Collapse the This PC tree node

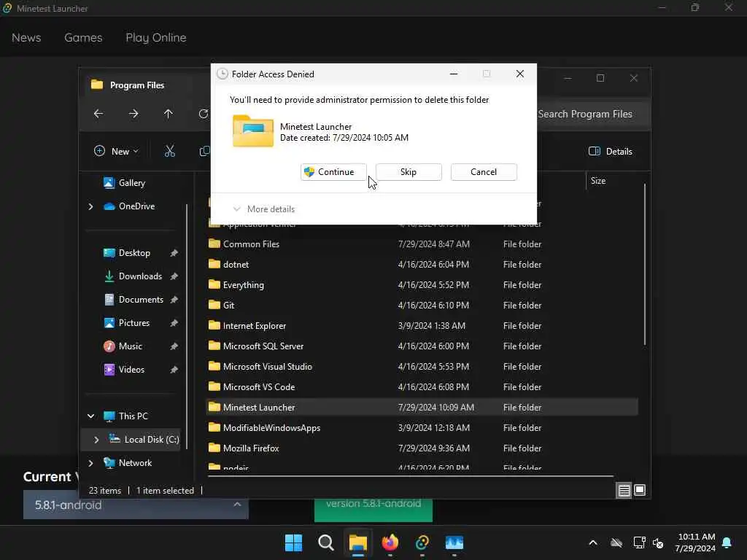pos(90,416)
